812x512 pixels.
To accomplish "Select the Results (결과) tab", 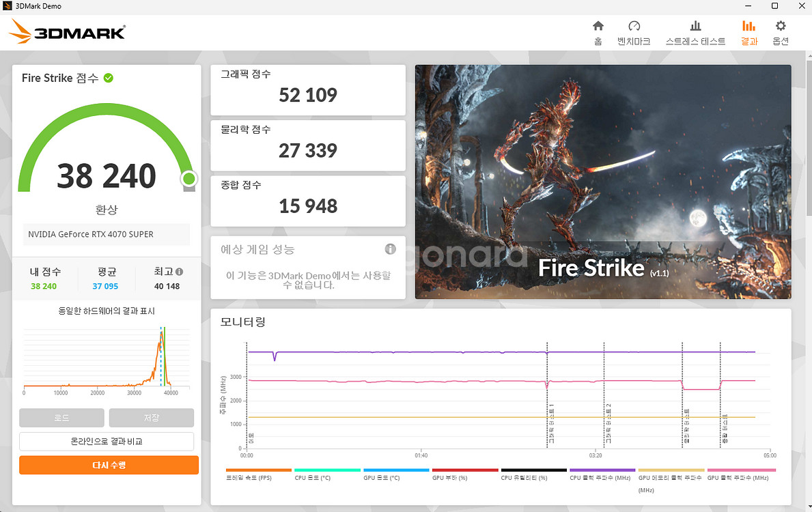I will tap(748, 33).
